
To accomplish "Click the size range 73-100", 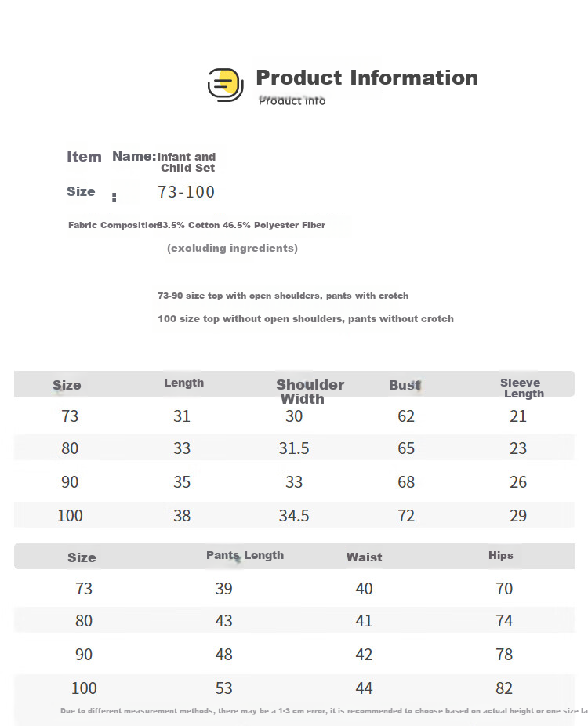I will [186, 191].
